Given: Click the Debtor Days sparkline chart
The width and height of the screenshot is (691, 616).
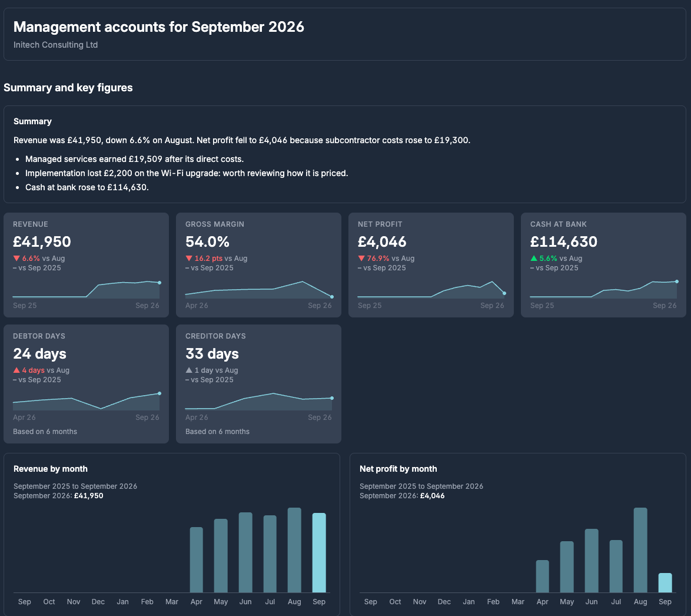Looking at the screenshot, I should [86, 401].
